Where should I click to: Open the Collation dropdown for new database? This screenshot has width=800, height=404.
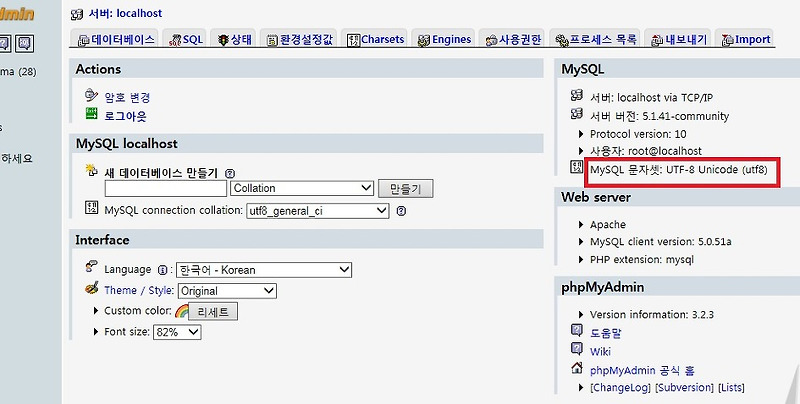[x=302, y=188]
